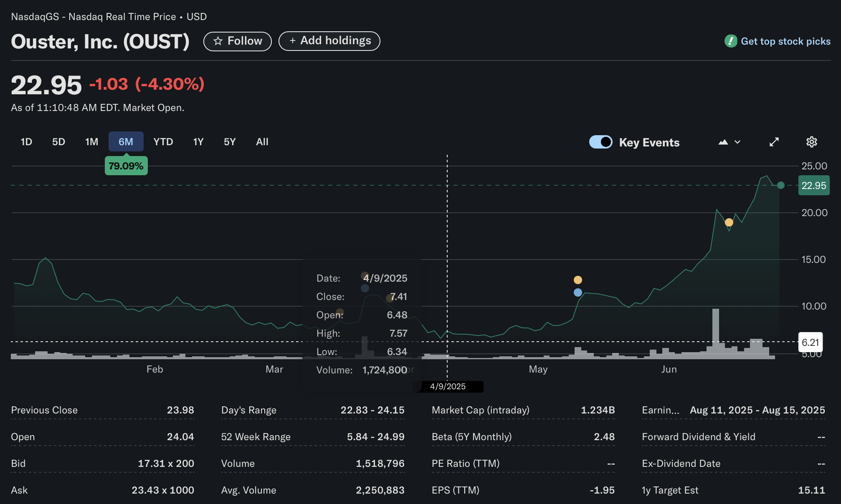Select the YTD time range
The width and height of the screenshot is (841, 504).
click(x=163, y=142)
